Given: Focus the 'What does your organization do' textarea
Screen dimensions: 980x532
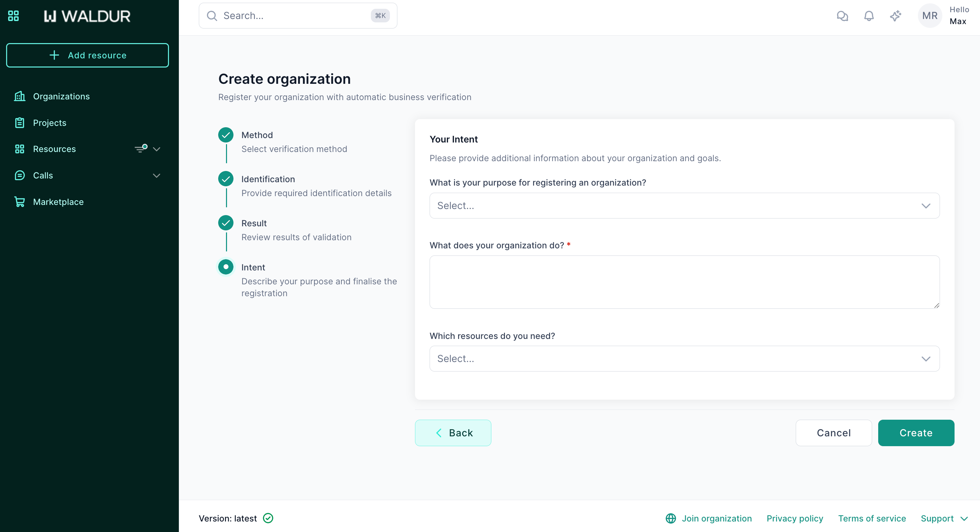Looking at the screenshot, I should pos(684,282).
